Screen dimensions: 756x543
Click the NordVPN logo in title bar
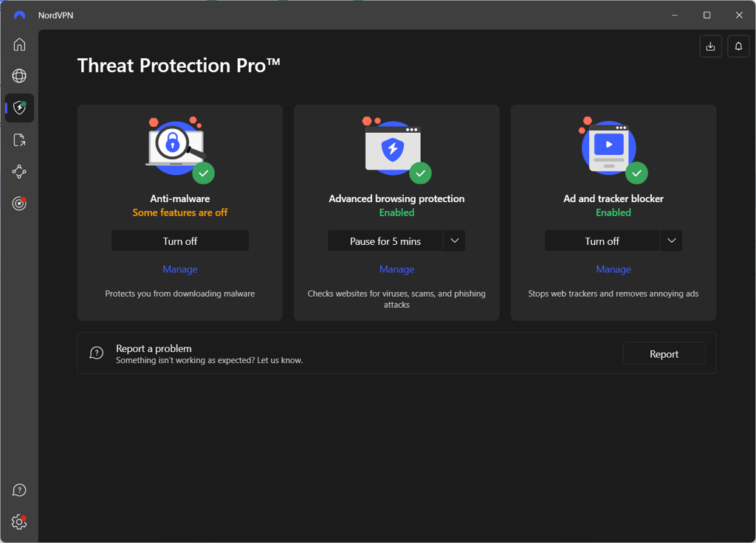tap(20, 15)
